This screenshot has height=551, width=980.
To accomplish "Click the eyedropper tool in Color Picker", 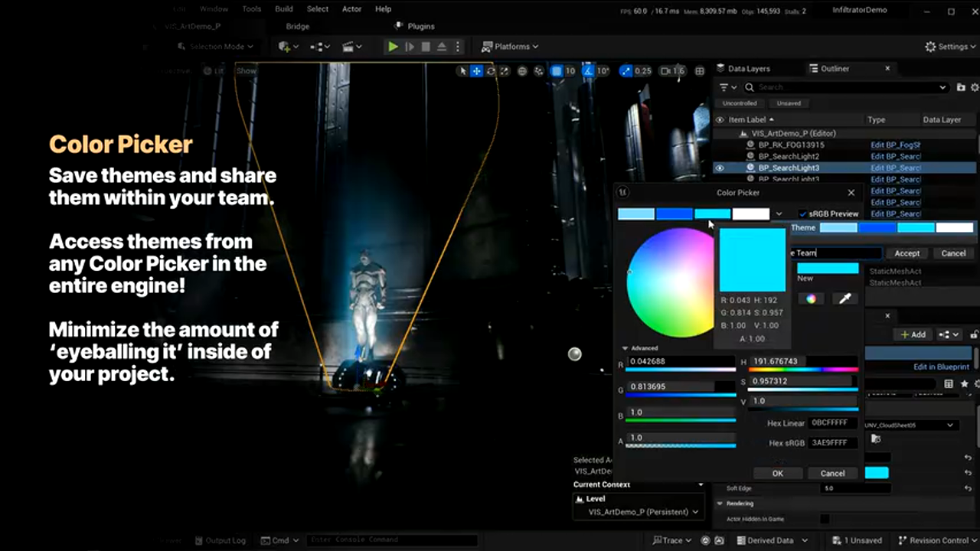I will 845,298.
